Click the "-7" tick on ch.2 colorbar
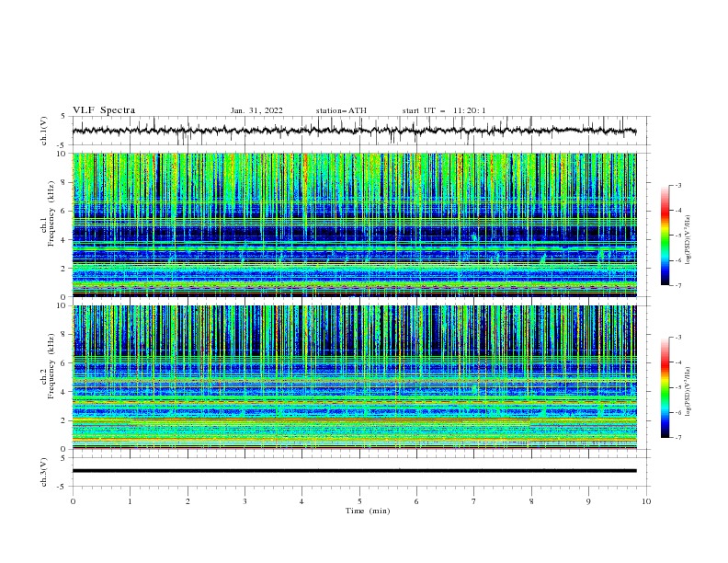This screenshot has height=563, width=728. (678, 437)
